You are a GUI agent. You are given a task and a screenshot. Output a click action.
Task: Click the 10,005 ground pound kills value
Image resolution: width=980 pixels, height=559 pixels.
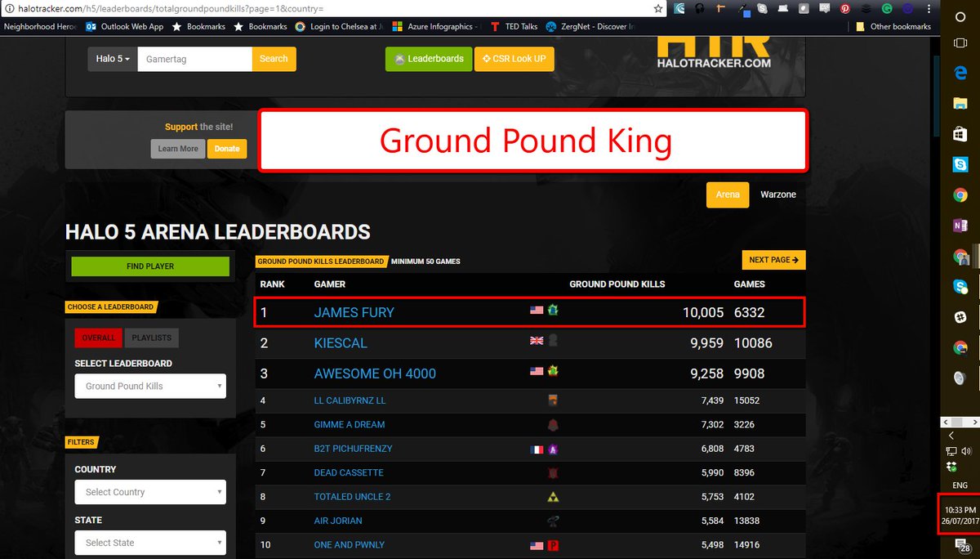pos(703,312)
